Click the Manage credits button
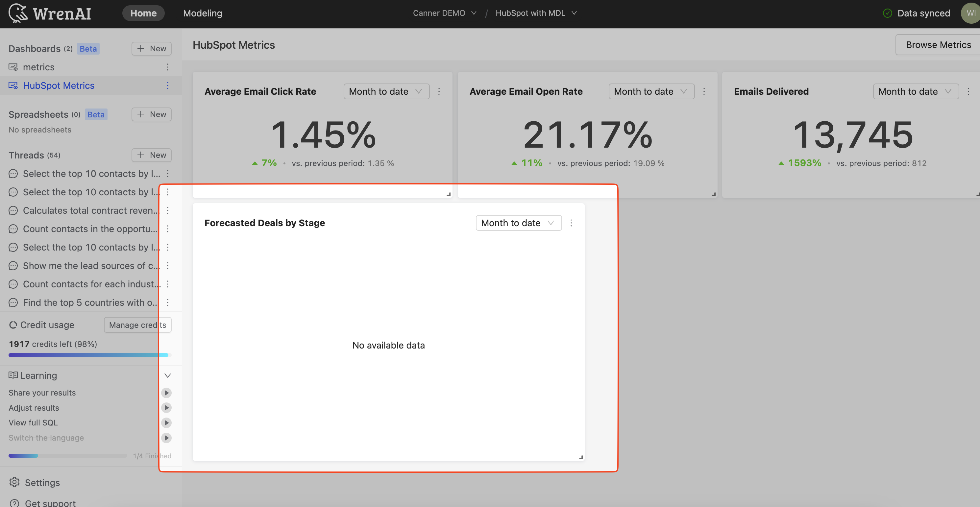The height and width of the screenshot is (507, 980). pyautogui.click(x=138, y=325)
